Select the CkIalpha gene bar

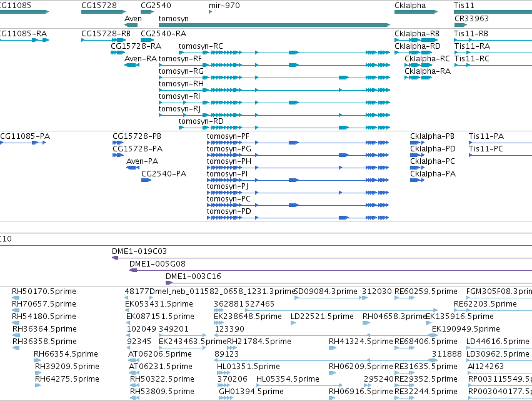416,12
